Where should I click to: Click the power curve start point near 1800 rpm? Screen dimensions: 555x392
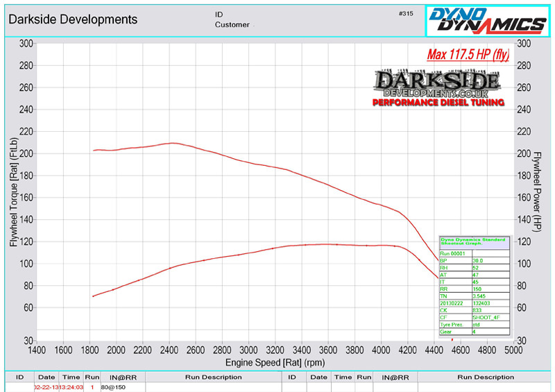pos(93,296)
